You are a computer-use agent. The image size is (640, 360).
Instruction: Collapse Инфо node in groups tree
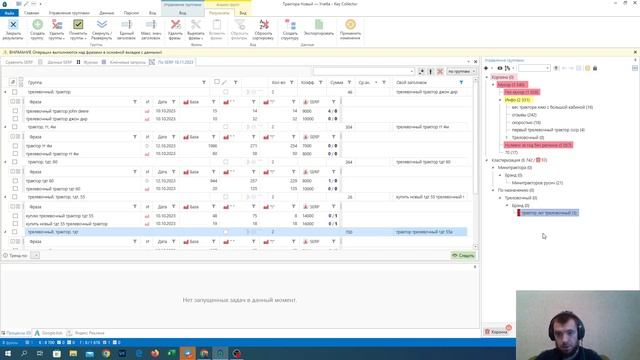click(x=500, y=100)
